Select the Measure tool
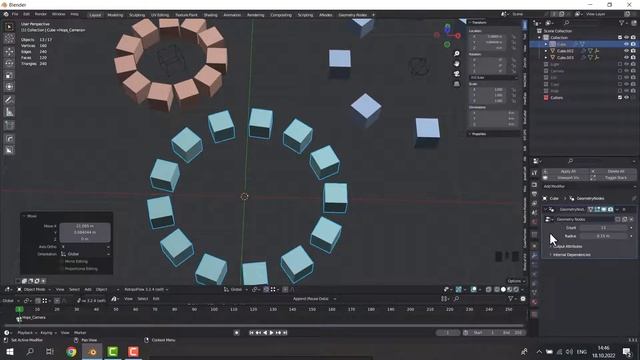The width and height of the screenshot is (640, 360). point(9,112)
